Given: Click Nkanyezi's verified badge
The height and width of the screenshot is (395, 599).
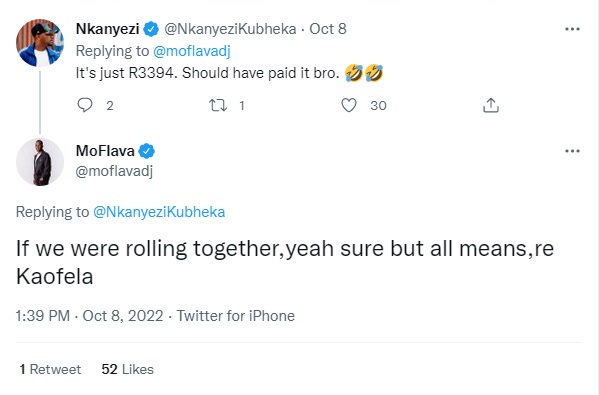Looking at the screenshot, I should pyautogui.click(x=151, y=29).
